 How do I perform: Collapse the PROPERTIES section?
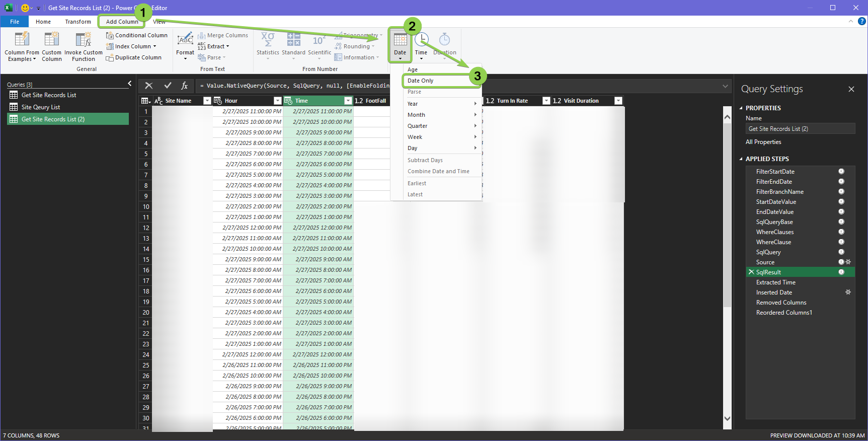(741, 108)
